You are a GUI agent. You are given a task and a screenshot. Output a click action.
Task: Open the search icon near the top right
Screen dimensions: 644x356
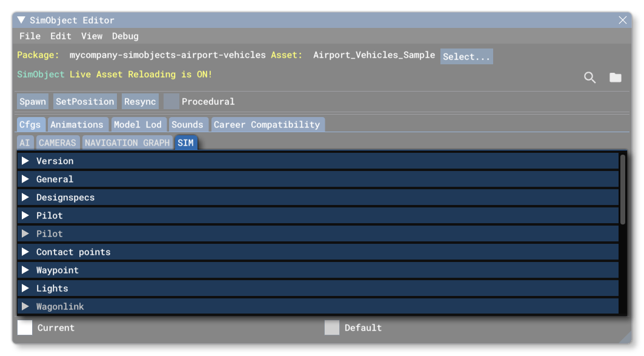pyautogui.click(x=589, y=78)
